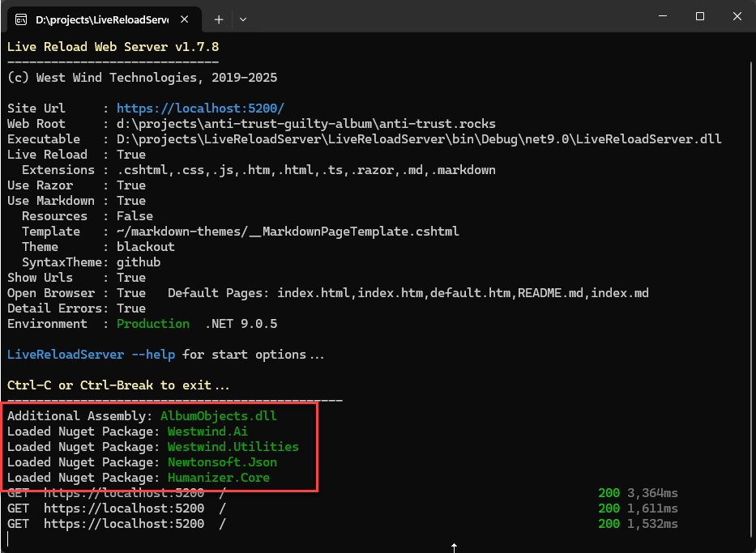The height and width of the screenshot is (553, 756).
Task: Close the terminal window
Action: 737,16
